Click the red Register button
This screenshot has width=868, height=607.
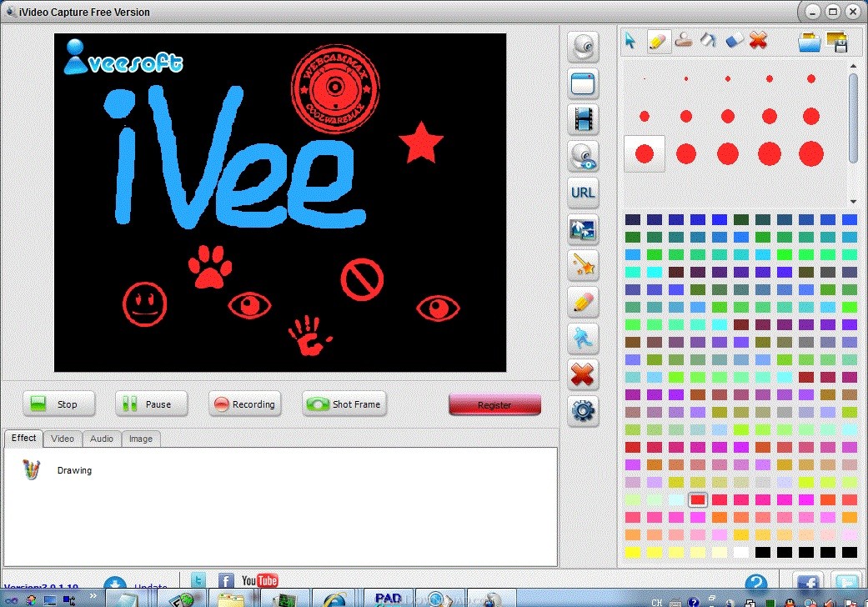[494, 404]
